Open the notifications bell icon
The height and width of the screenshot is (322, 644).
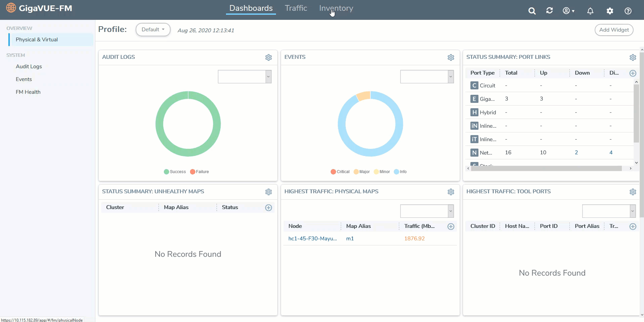click(x=590, y=11)
